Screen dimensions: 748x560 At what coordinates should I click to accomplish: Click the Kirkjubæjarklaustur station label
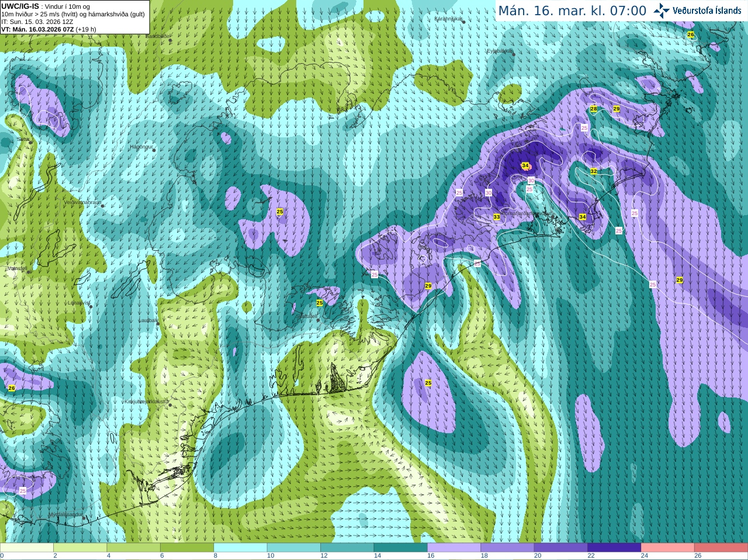tap(146, 402)
